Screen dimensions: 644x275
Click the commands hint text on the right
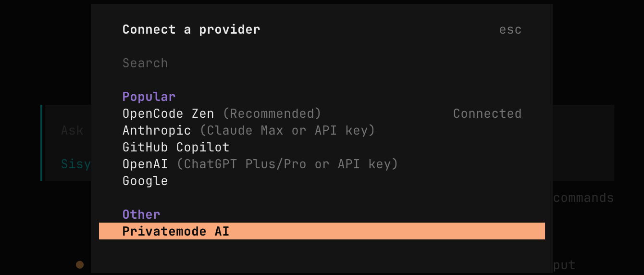click(583, 198)
